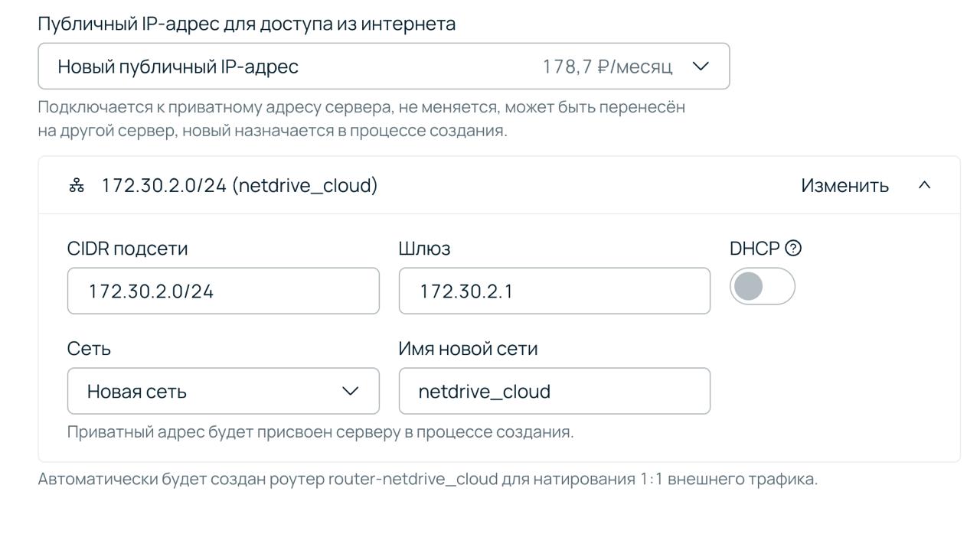
Task: Click the '172.30.2.0/24 (netdrive_cloud)' panel header title
Action: [239, 186]
